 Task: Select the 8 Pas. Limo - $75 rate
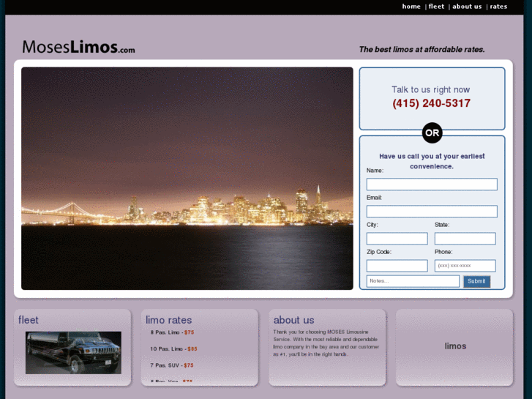point(172,332)
